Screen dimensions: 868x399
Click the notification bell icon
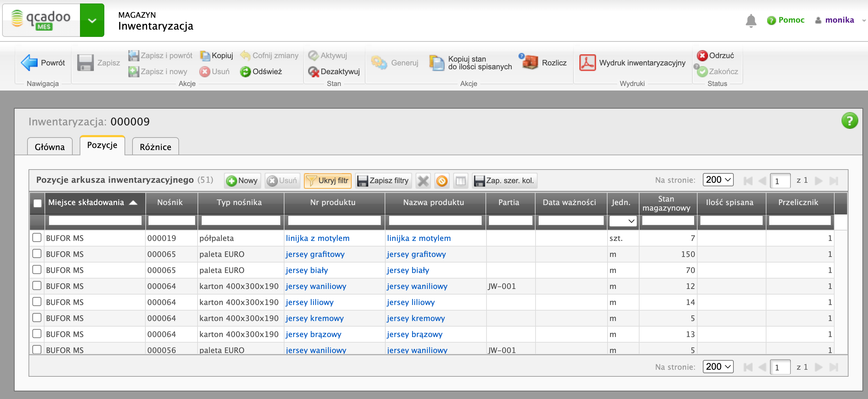(751, 21)
